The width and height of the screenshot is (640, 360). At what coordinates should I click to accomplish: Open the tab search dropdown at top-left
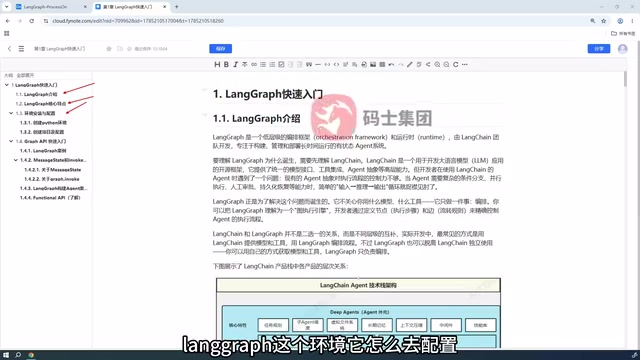pos(7,7)
